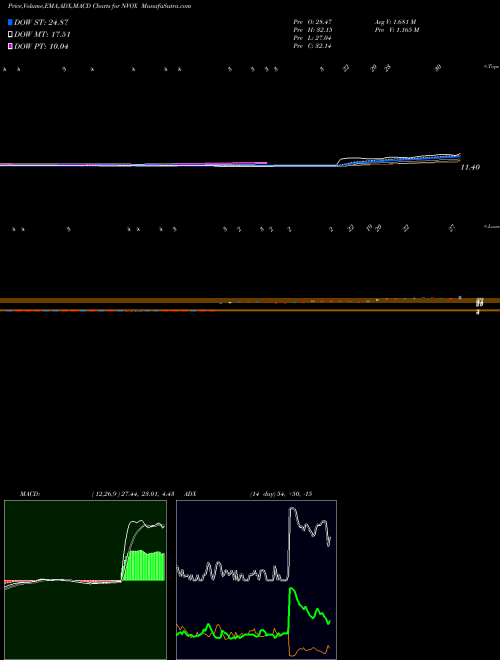
Task: Click the 'Pre C: 32.14' close value
Action: pos(313,46)
